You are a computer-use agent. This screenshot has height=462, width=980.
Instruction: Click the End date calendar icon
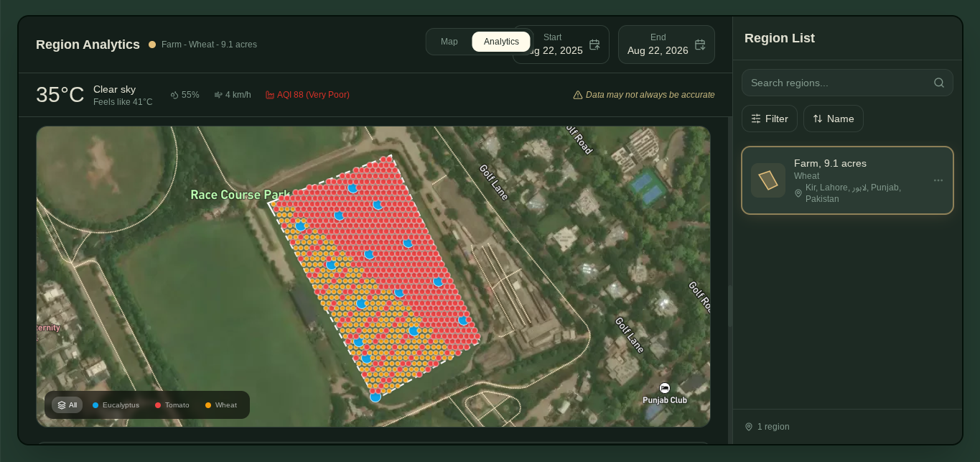pos(700,45)
